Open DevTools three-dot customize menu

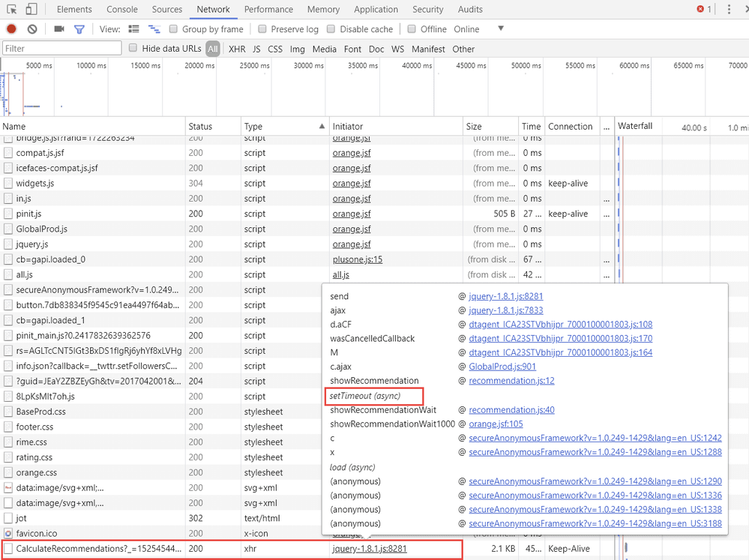[x=729, y=10]
